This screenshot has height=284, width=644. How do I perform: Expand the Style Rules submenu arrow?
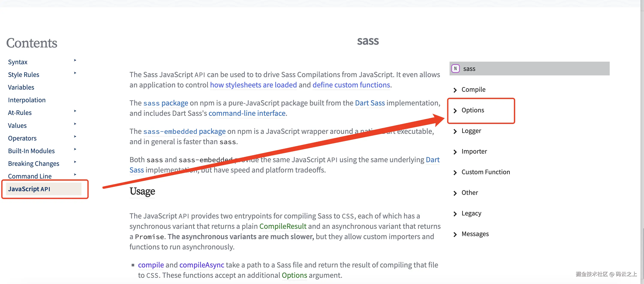point(75,73)
